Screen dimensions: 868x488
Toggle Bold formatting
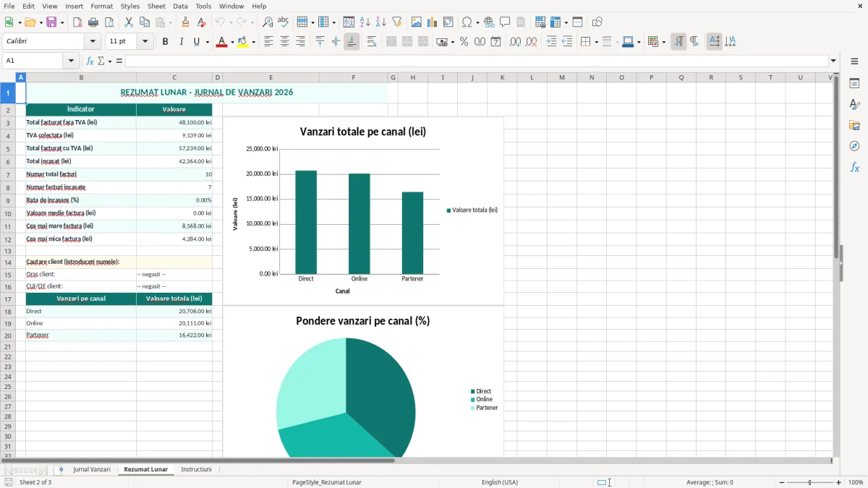pos(166,42)
